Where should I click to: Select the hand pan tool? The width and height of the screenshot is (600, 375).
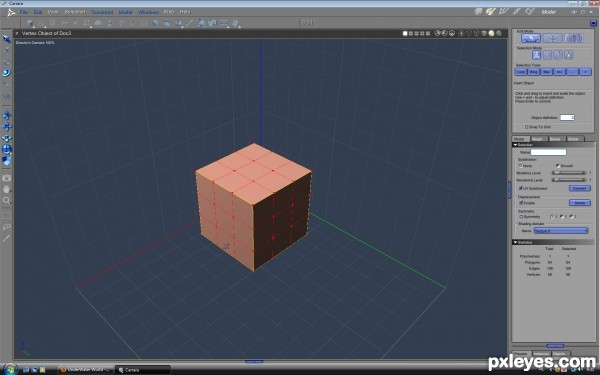tap(7, 189)
